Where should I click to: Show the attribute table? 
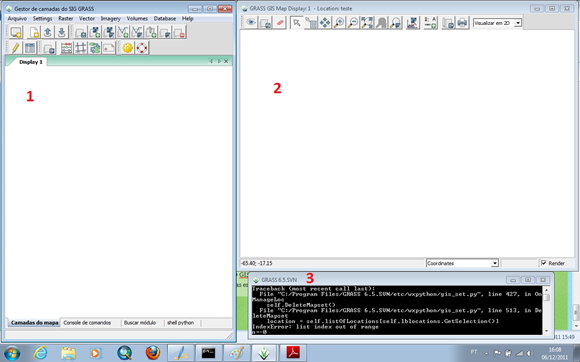(30, 48)
